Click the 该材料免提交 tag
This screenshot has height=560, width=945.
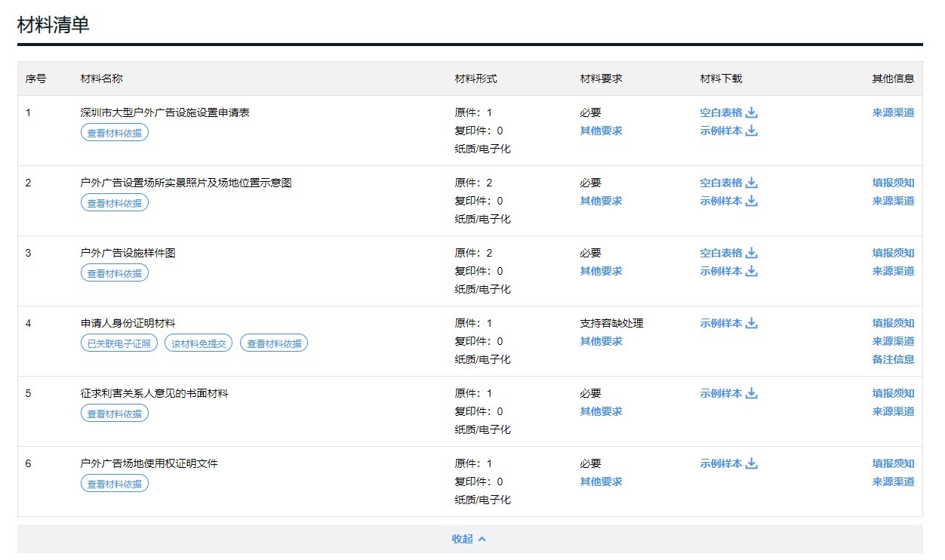[198, 342]
